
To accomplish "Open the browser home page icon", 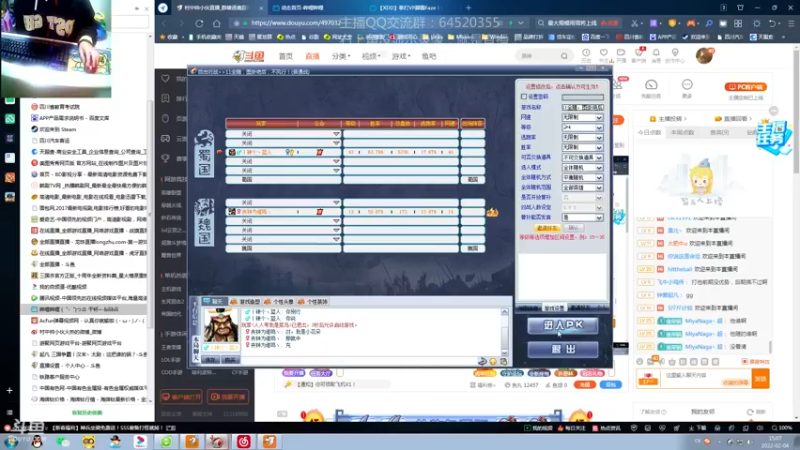I will pos(216,23).
